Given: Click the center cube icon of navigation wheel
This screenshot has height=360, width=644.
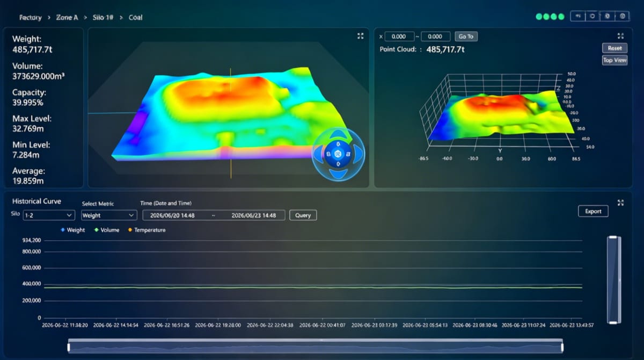Looking at the screenshot, I should pyautogui.click(x=338, y=155).
